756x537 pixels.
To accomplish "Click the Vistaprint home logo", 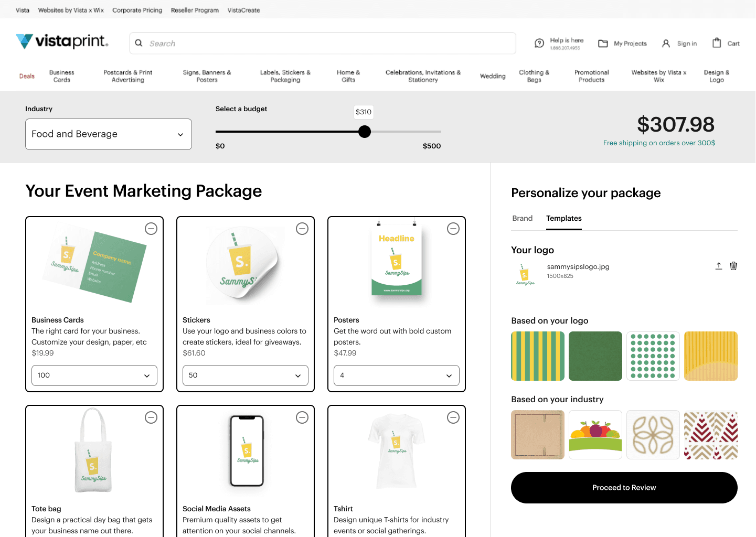I will 61,41.
